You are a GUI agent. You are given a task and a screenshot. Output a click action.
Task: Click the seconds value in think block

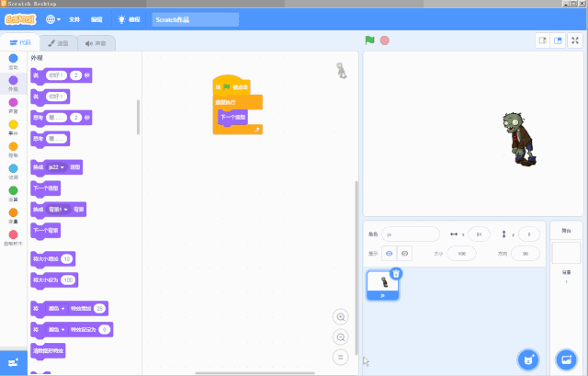pyautogui.click(x=76, y=118)
